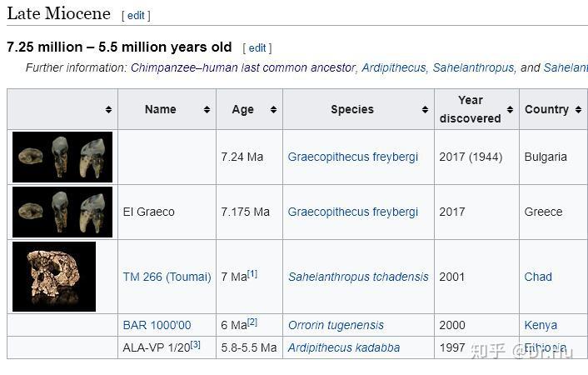
Task: Sort table by Age column arrows
Action: pyautogui.click(x=273, y=109)
